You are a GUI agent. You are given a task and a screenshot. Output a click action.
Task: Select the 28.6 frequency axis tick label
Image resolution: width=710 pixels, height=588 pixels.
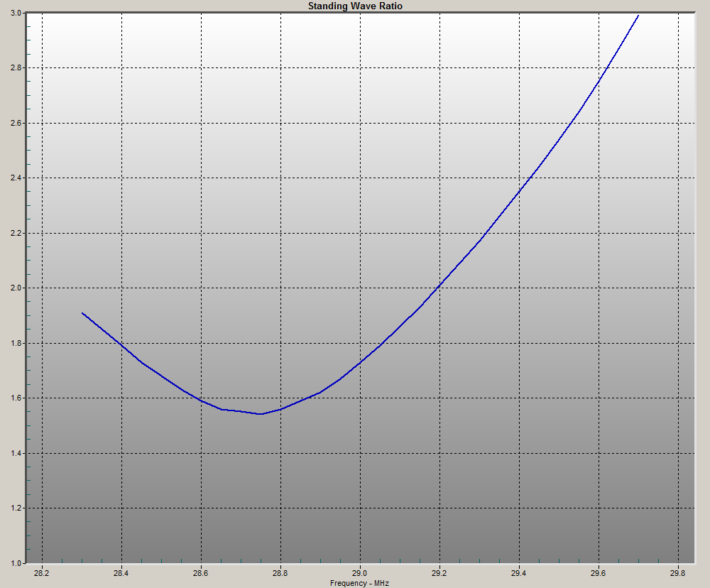coord(201,573)
